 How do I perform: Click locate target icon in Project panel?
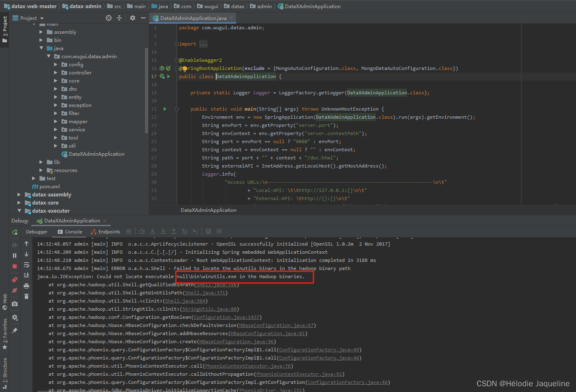click(109, 18)
